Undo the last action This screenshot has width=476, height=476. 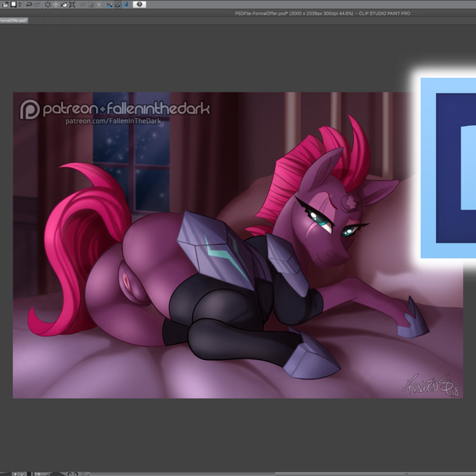29,5
